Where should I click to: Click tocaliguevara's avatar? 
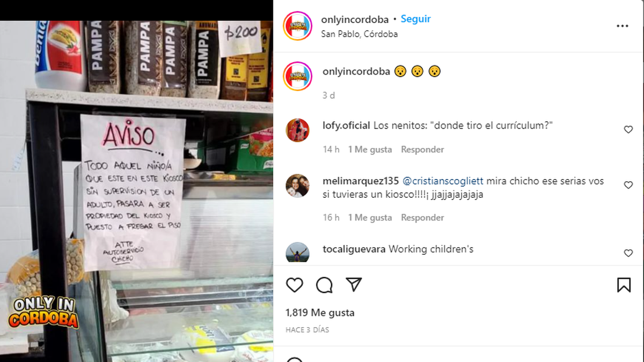(297, 253)
